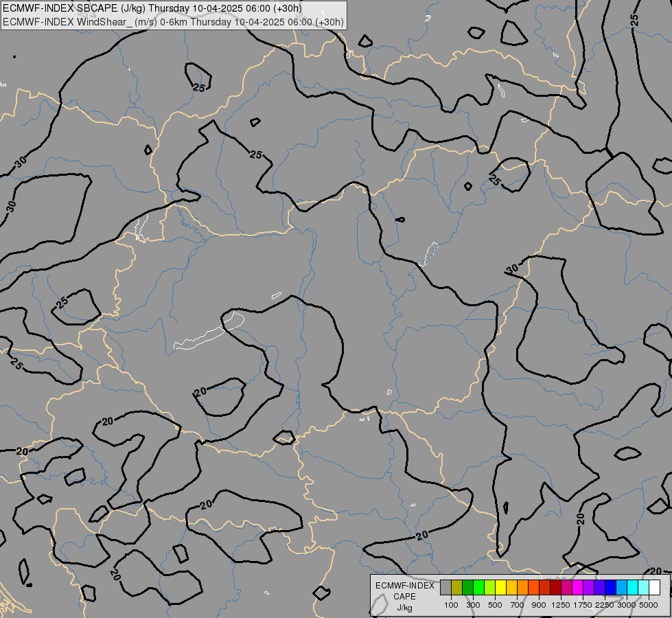Click the 'CAPE' word in the legend
Screen dimensions: 672x618
[x=404, y=597]
